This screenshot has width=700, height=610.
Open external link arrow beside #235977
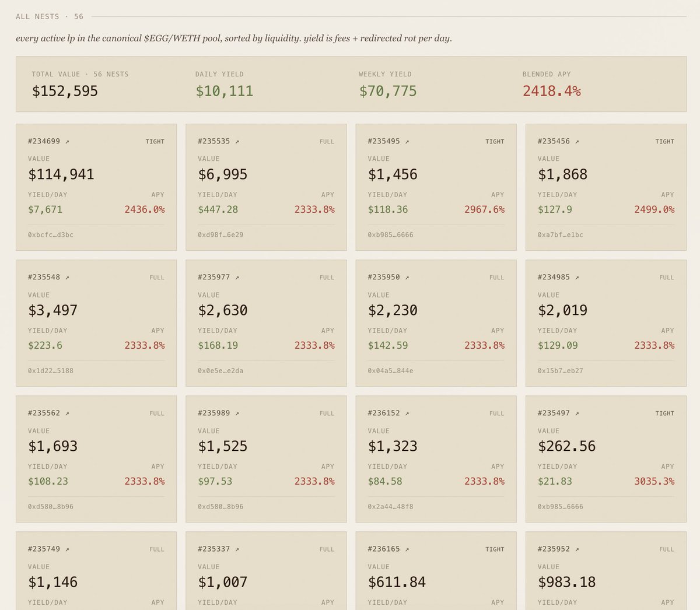click(x=237, y=278)
